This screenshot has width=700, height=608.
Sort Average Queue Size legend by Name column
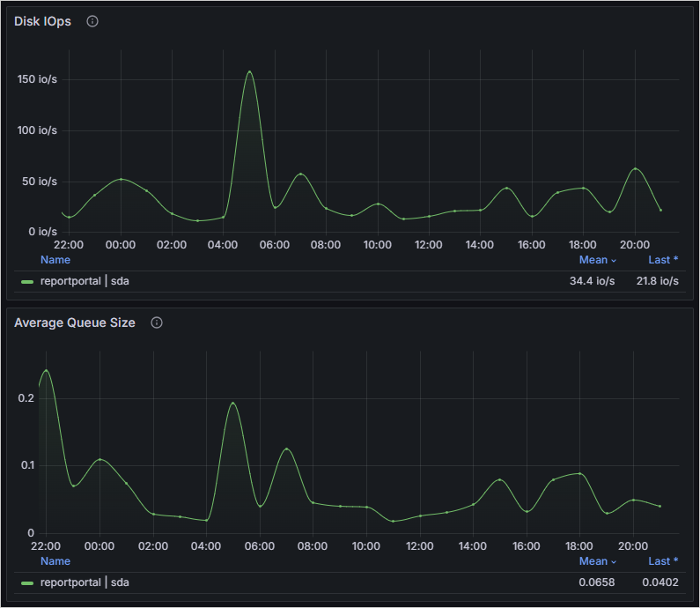pyautogui.click(x=55, y=561)
